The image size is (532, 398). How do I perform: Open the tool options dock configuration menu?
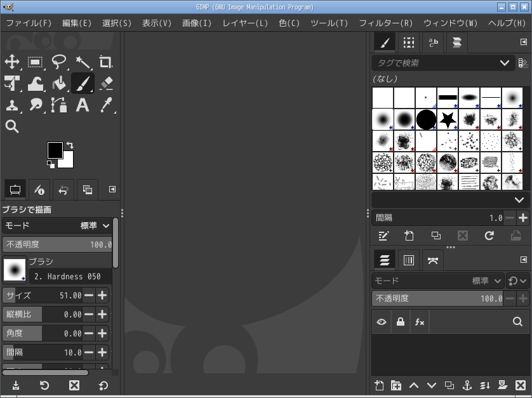112,189
